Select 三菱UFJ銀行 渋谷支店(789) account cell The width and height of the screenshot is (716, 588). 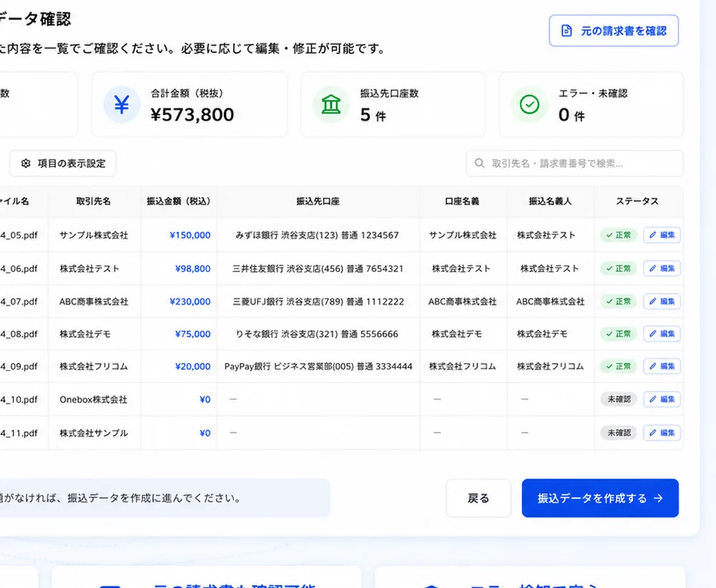(319, 301)
